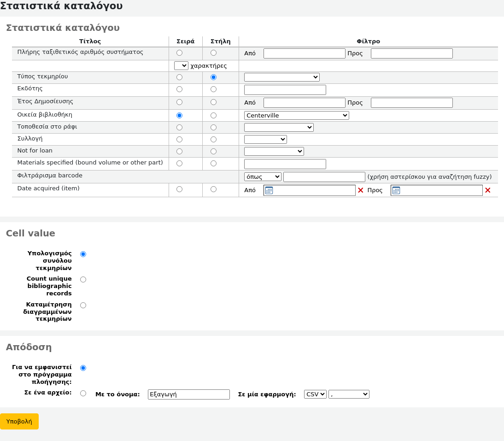Open the Τύπος τεκμηρίου filter dropdown
The width and height of the screenshot is (504, 441).
click(x=281, y=77)
